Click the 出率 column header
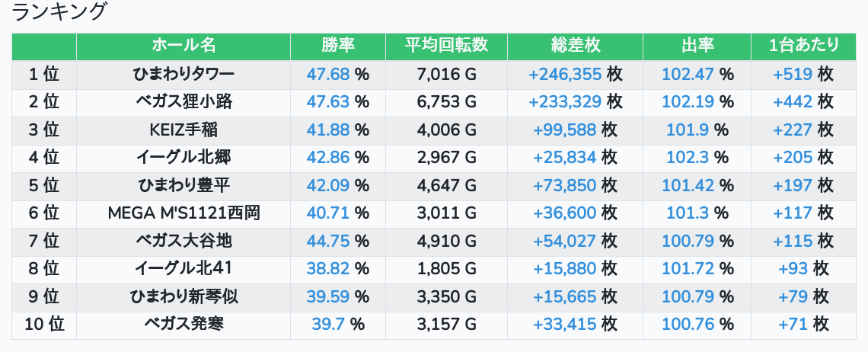 (x=697, y=46)
